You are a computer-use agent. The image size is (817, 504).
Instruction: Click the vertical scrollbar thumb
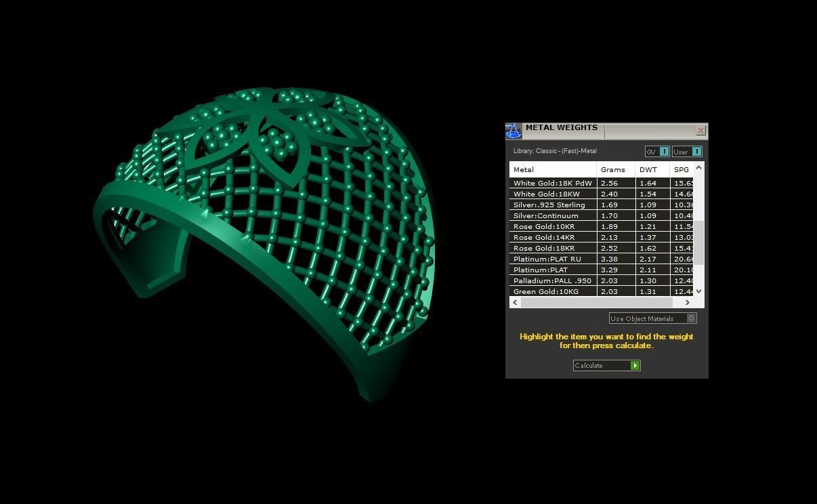pyautogui.click(x=699, y=243)
